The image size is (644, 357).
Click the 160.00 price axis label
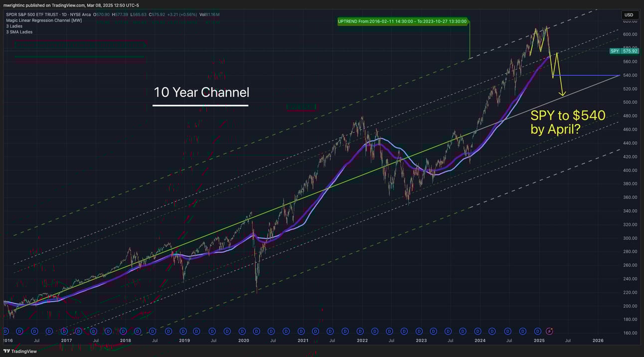(x=630, y=333)
